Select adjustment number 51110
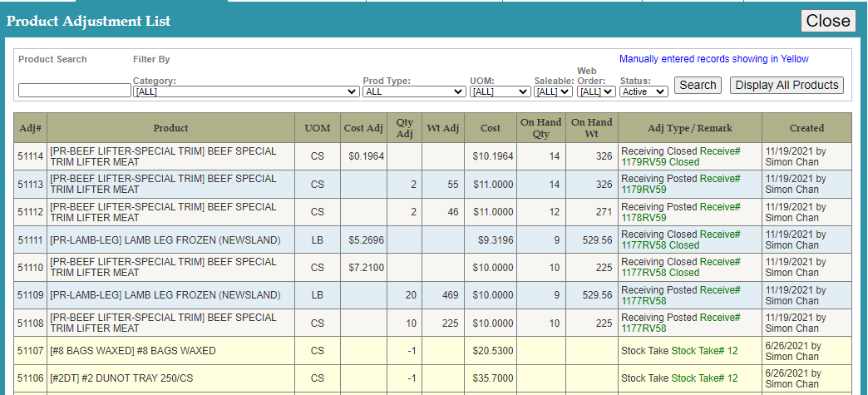The height and width of the screenshot is (395, 868). tap(31, 268)
